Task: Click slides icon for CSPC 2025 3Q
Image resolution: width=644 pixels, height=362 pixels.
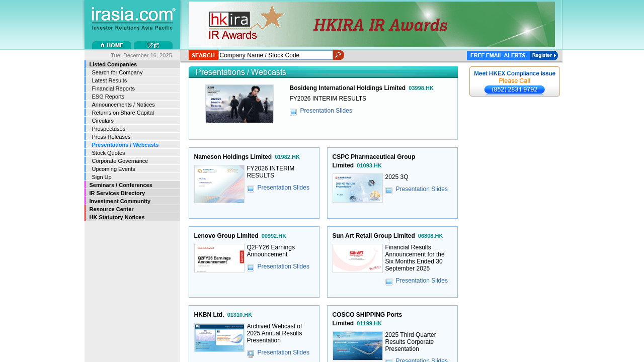Action: 389,190
